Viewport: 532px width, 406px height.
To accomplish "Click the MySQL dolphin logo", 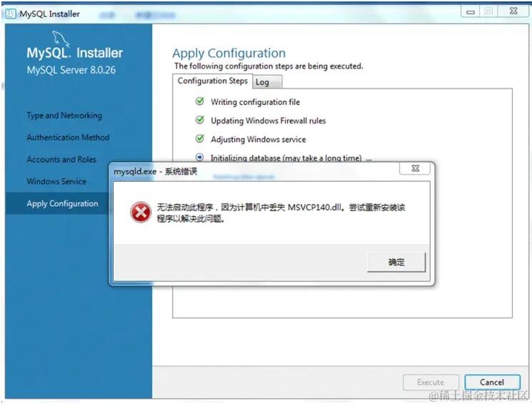I will 60,39.
